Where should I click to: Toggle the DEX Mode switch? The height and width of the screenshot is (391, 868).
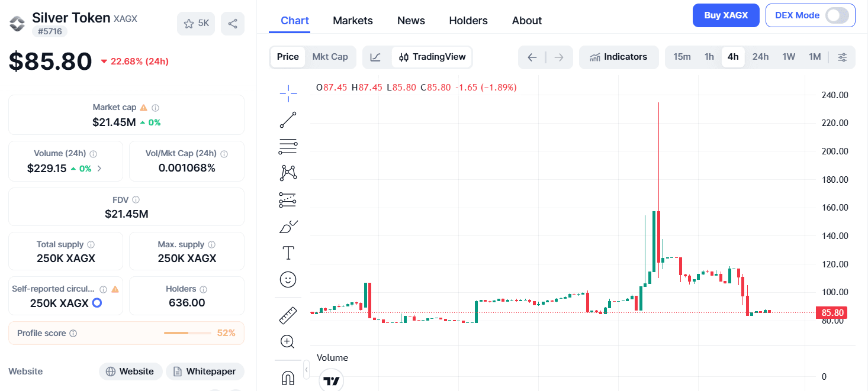click(x=837, y=15)
